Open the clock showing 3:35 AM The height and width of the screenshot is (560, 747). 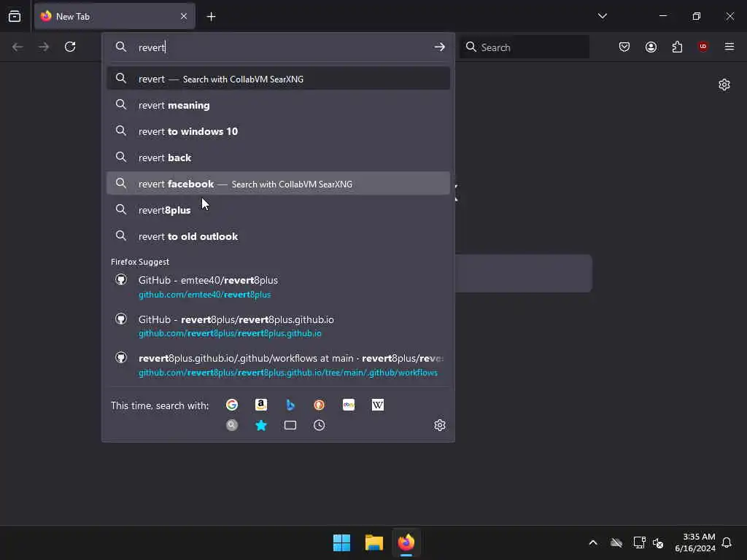[695, 542]
